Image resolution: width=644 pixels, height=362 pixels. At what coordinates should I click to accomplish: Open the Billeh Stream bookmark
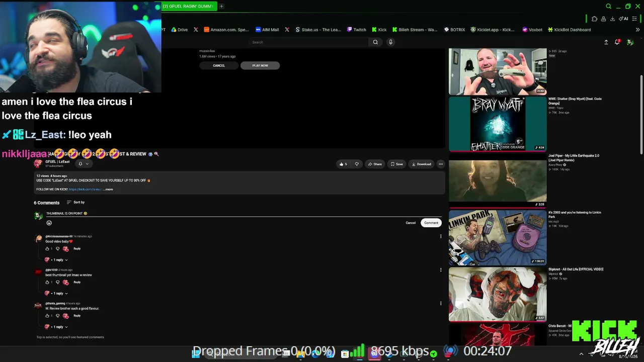click(415, 30)
